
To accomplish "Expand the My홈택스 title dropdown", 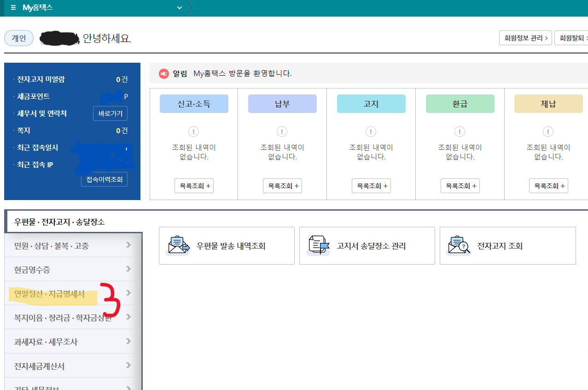I will (x=179, y=7).
